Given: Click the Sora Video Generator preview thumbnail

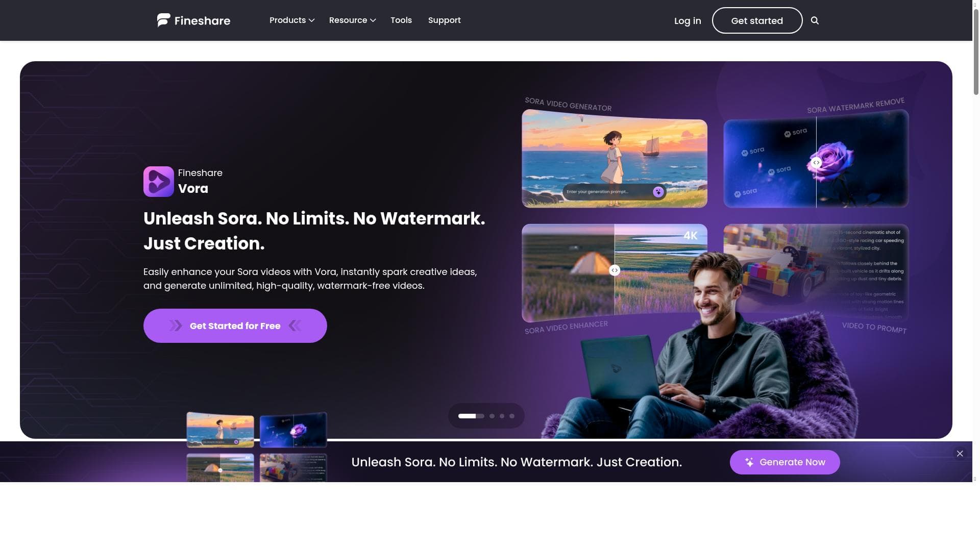Looking at the screenshot, I should coord(615,159).
